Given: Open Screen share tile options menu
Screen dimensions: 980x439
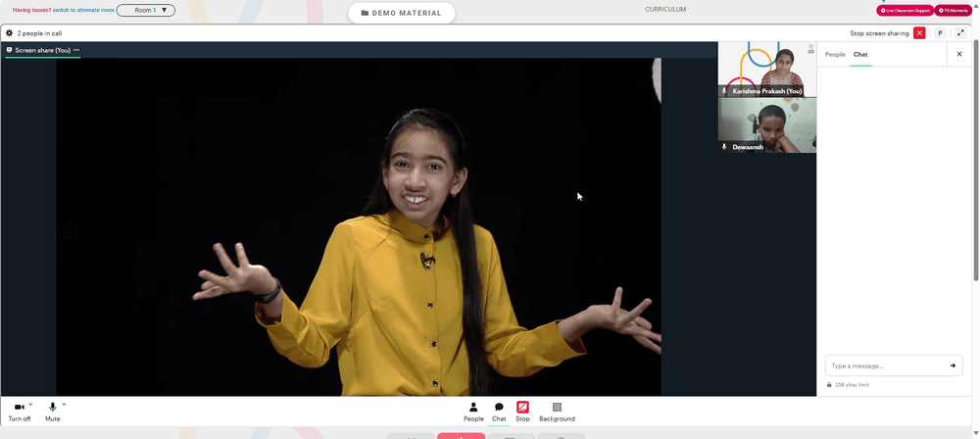Looking at the screenshot, I should tap(76, 50).
